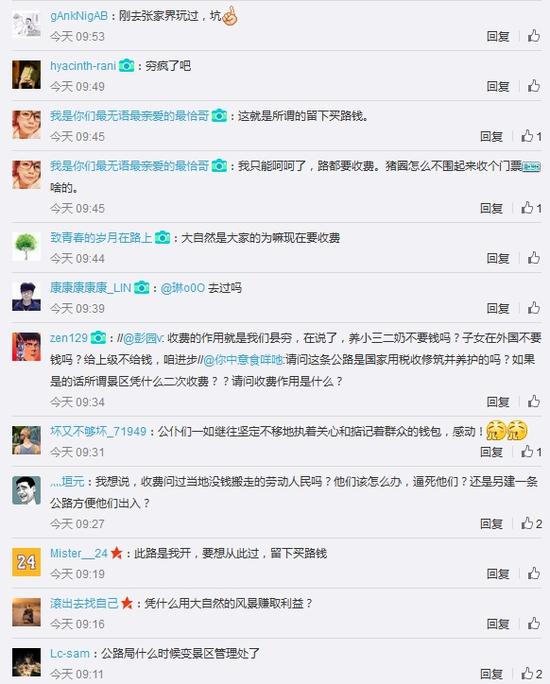Open the @彭园v mention in zen129's comment
Image resolution: width=550 pixels, height=684 pixels.
(x=143, y=338)
